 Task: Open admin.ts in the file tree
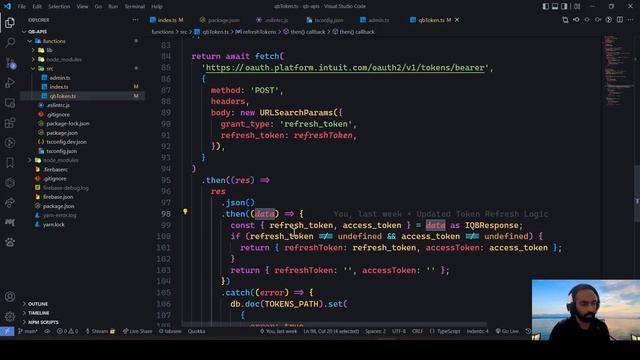[x=60, y=78]
